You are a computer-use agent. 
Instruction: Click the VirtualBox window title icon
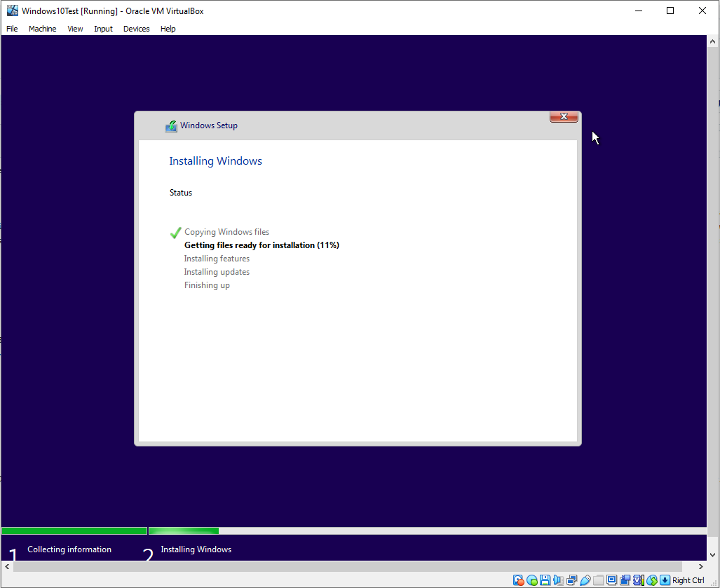click(x=13, y=11)
